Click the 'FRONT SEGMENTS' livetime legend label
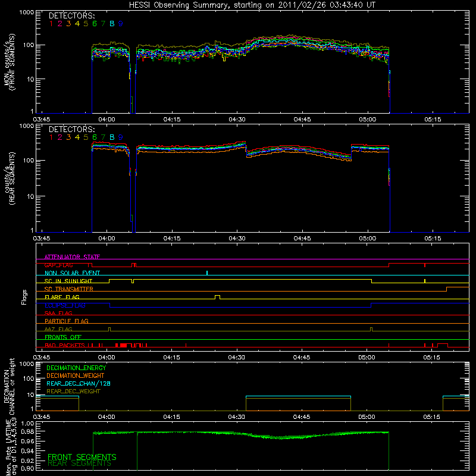 click(82, 457)
